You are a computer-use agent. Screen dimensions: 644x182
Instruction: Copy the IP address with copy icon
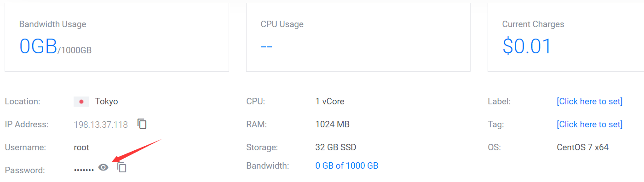pyautogui.click(x=142, y=124)
